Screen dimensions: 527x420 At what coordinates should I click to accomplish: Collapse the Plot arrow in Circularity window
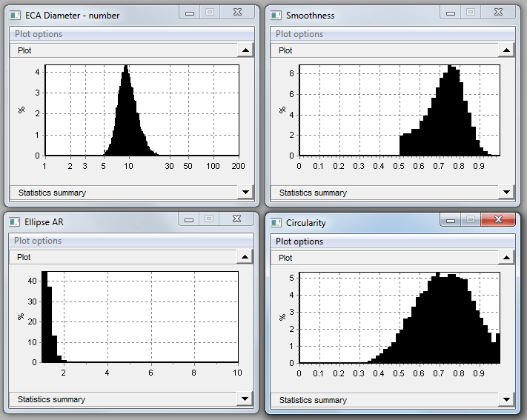pyautogui.click(x=506, y=257)
